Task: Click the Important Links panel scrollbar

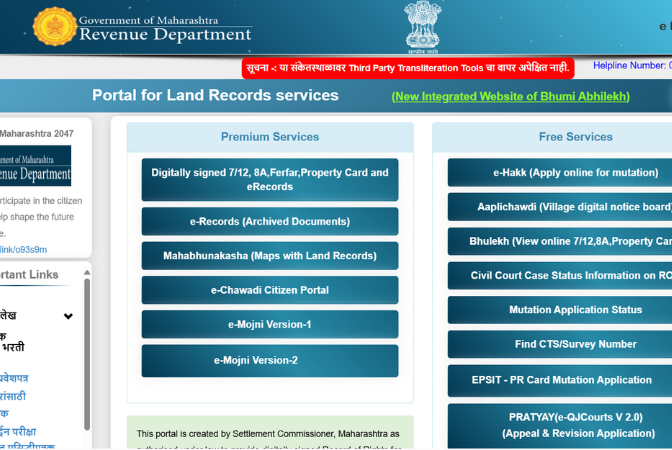Action: click(x=86, y=360)
